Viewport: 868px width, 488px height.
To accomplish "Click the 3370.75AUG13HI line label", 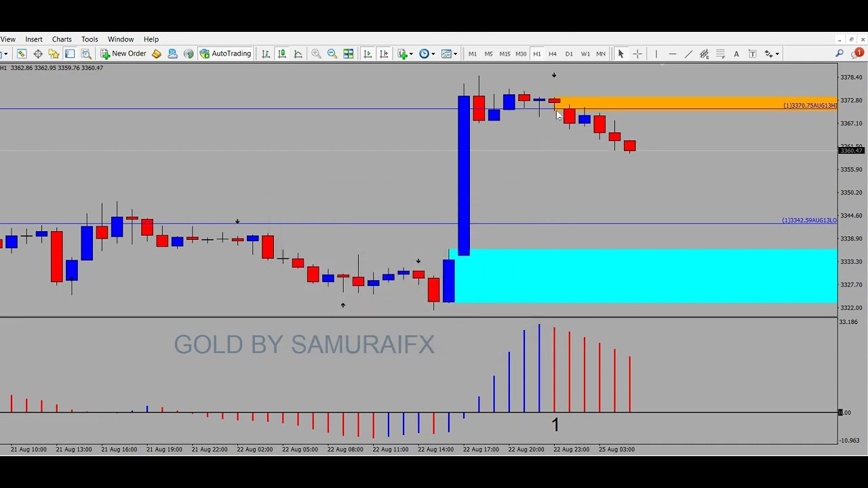I will [810, 106].
